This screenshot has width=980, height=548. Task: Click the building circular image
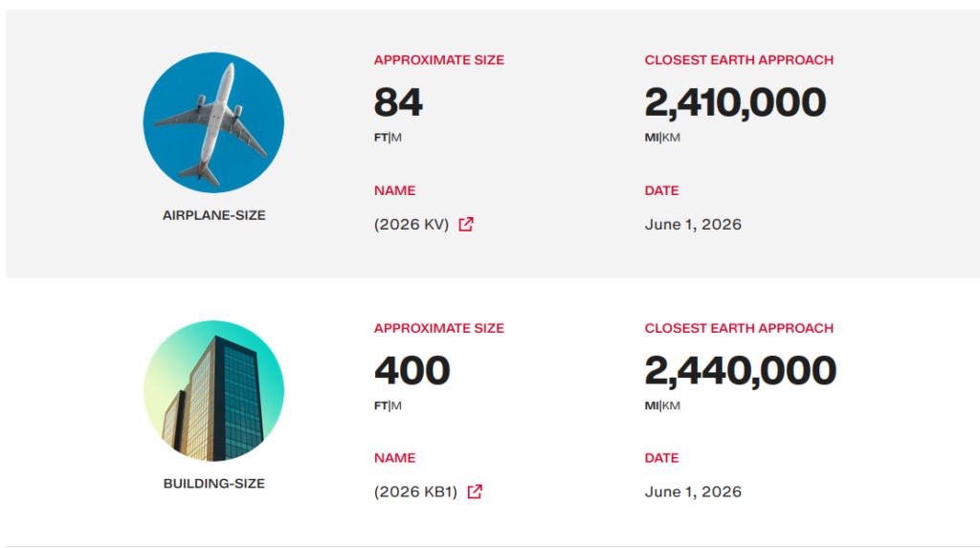pos(213,390)
